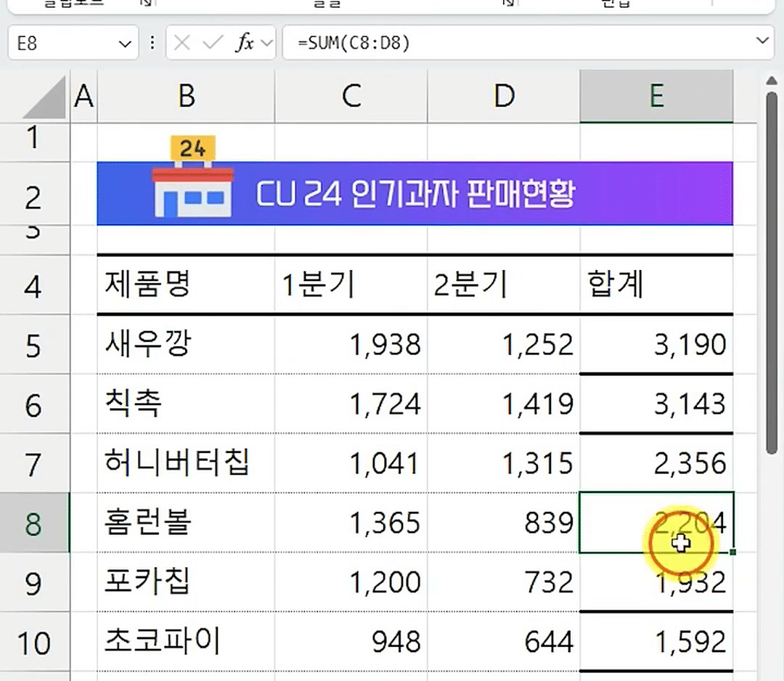Select cell with value 644

(504, 642)
